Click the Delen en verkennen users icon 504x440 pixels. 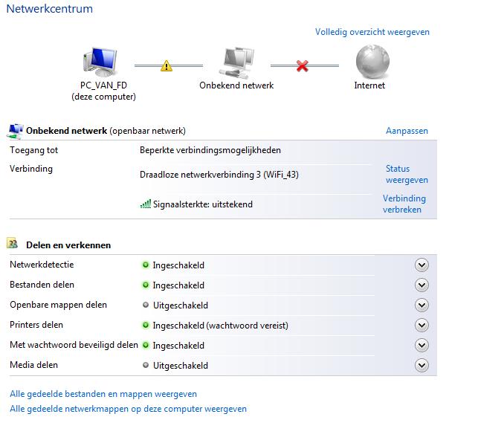(13, 244)
